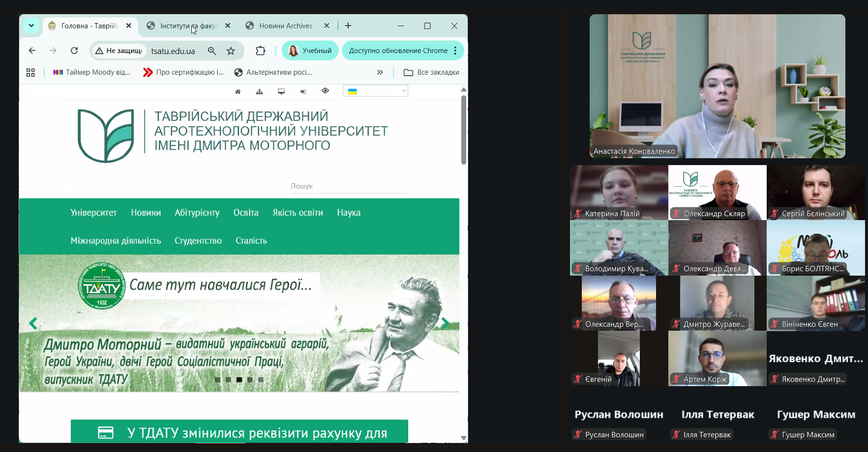Show the next carousel slide
Viewport: 868px width, 452px height.
(445, 323)
